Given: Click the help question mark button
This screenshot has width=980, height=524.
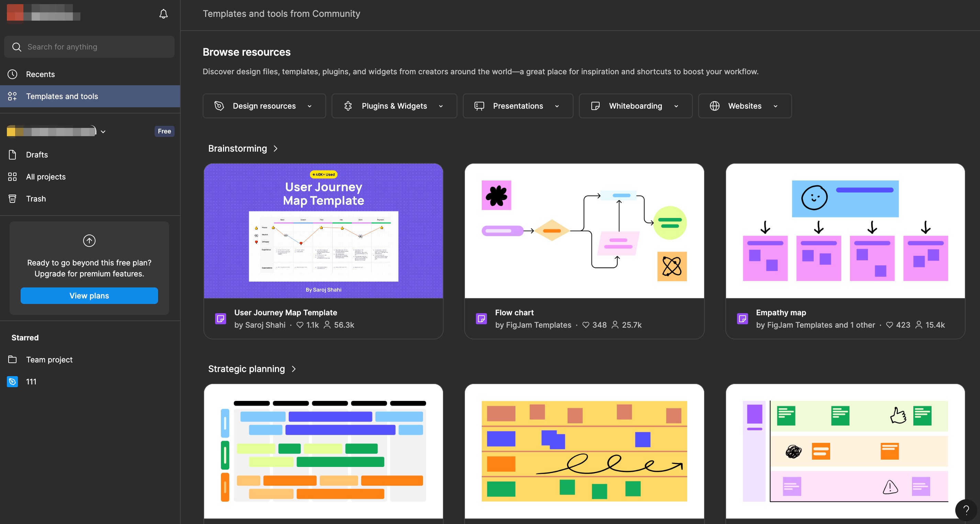Looking at the screenshot, I should (x=966, y=510).
